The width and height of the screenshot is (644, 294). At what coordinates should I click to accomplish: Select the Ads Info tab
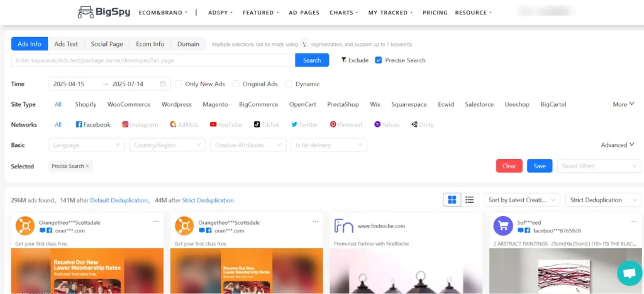30,44
